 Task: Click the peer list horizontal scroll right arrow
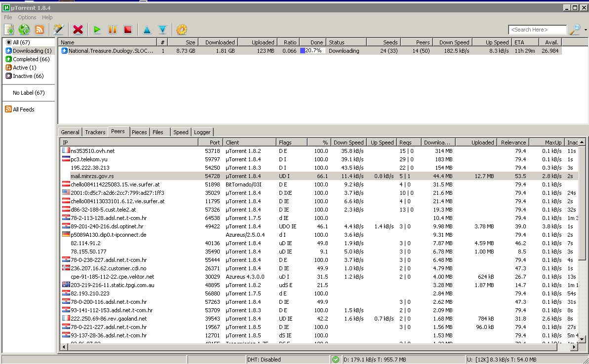pyautogui.click(x=574, y=347)
